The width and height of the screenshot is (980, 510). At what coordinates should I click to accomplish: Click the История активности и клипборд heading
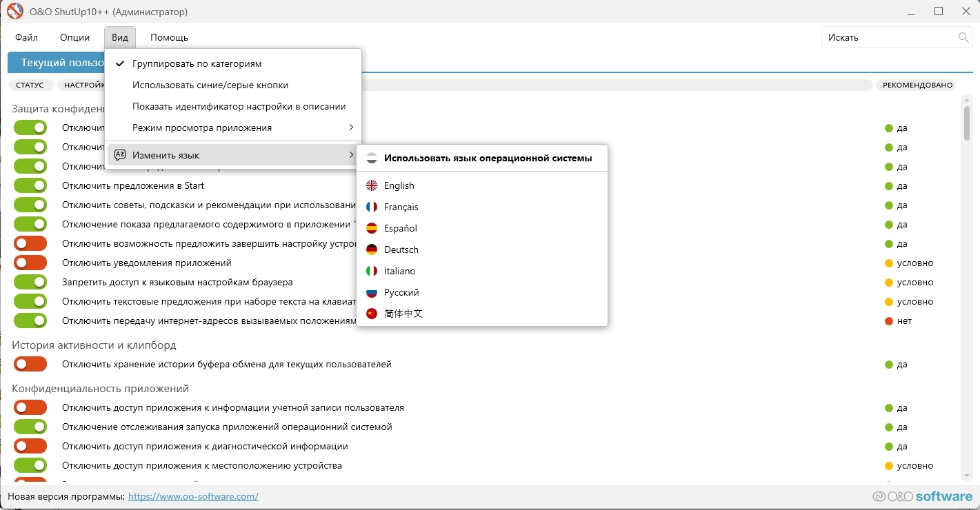click(94, 345)
